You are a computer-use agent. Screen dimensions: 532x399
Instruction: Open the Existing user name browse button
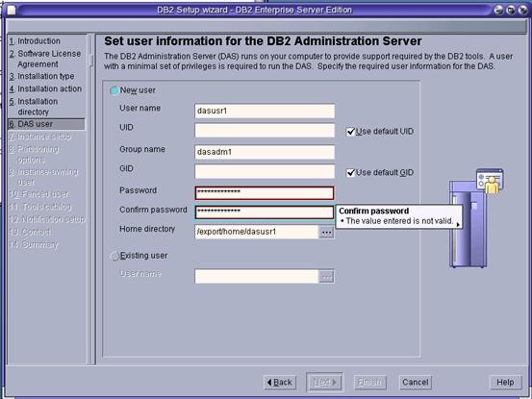(x=326, y=277)
